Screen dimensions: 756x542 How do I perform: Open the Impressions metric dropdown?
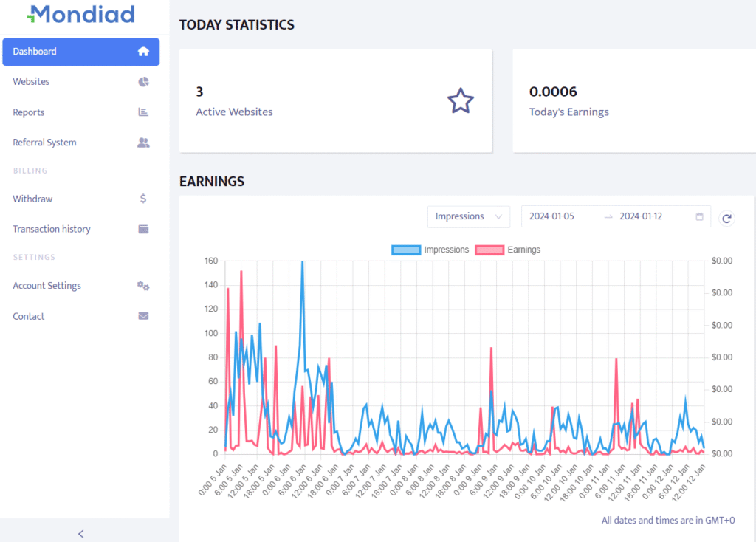pyautogui.click(x=469, y=216)
